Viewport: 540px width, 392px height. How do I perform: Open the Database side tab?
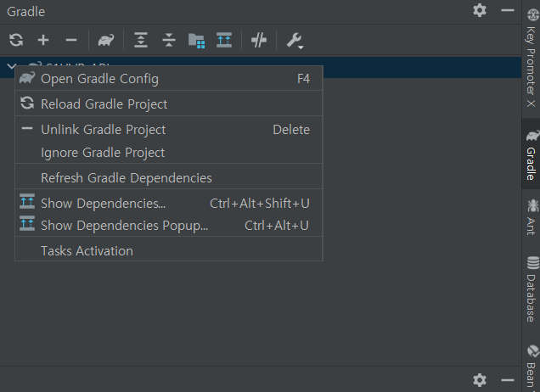[x=531, y=288]
